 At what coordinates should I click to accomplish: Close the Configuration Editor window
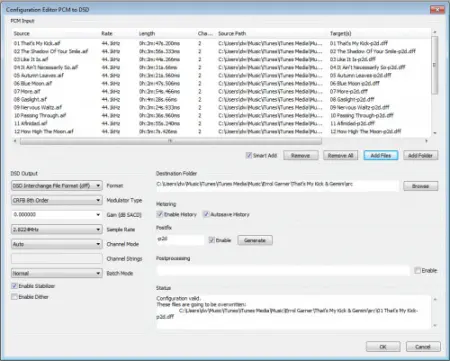pyautogui.click(x=437, y=10)
